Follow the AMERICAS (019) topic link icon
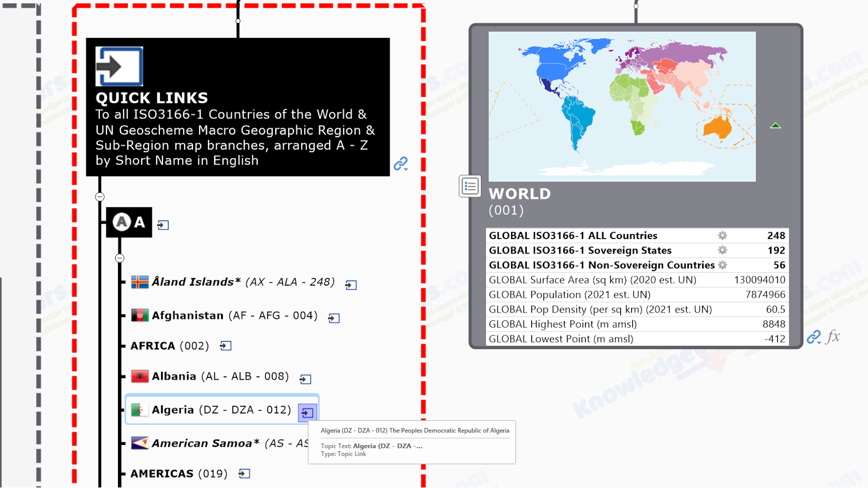Screen dimensions: 868x488 244,474
